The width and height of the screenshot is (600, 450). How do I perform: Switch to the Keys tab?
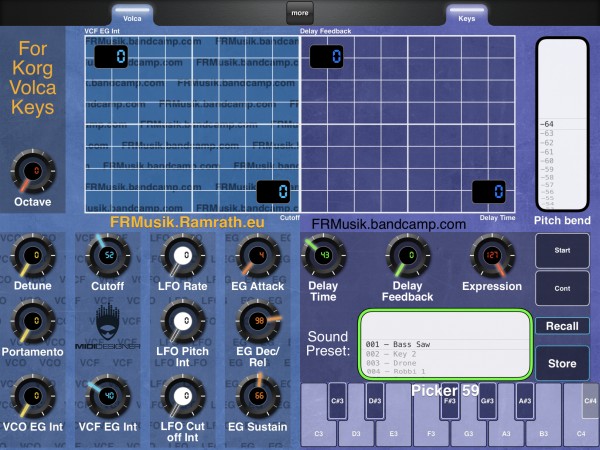click(x=466, y=15)
